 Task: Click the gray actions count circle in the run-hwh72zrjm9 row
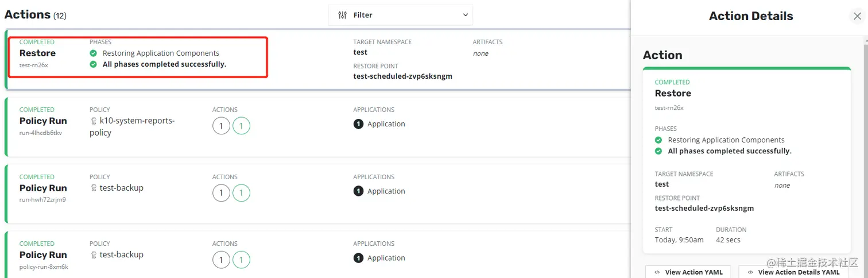point(221,193)
